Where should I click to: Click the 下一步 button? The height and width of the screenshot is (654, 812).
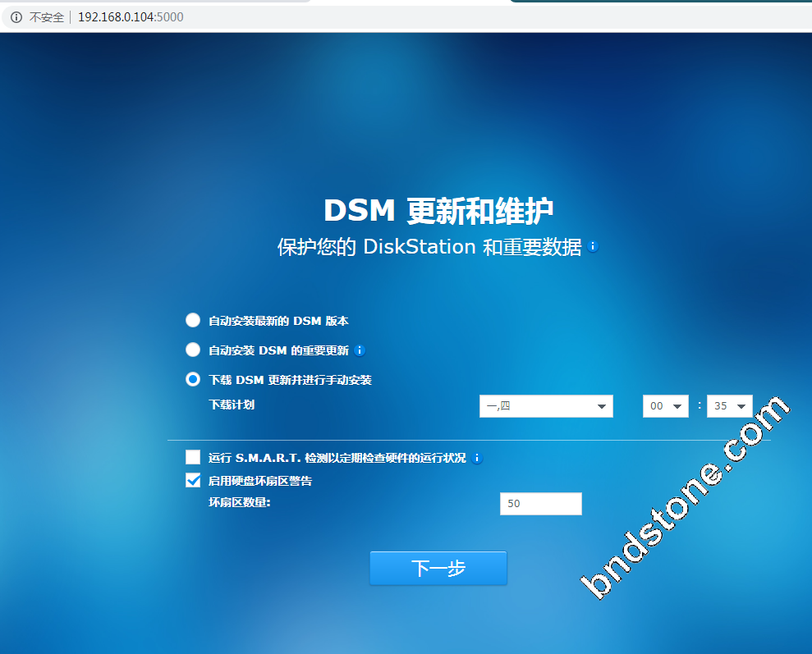(438, 568)
